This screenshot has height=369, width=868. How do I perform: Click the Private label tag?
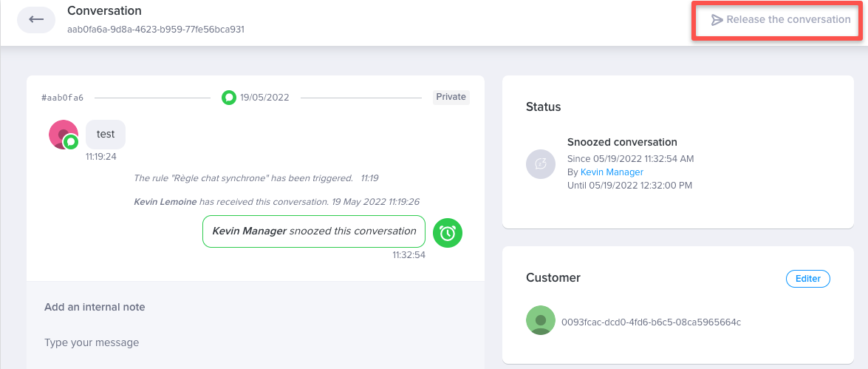click(451, 97)
